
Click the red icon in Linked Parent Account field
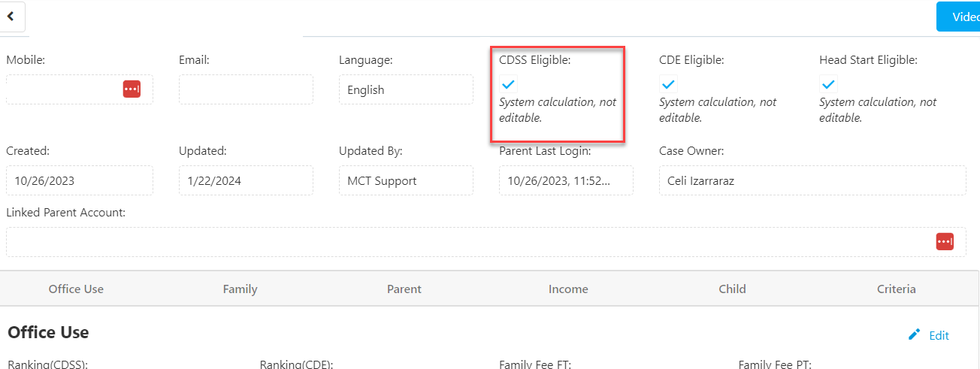point(945,241)
